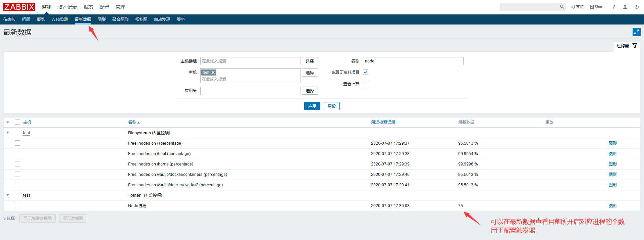Click the 应用 apply button
The height and width of the screenshot is (240, 644).
pyautogui.click(x=312, y=106)
